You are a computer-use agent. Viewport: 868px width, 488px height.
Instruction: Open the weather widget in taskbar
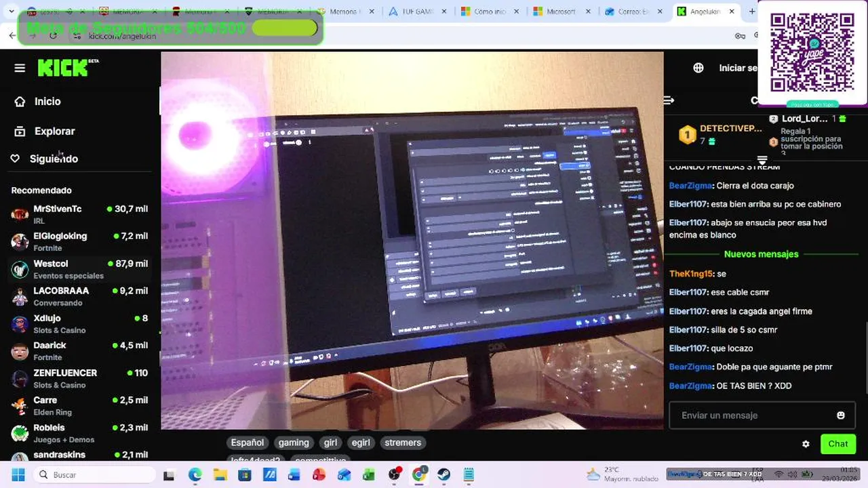pyautogui.click(x=623, y=474)
